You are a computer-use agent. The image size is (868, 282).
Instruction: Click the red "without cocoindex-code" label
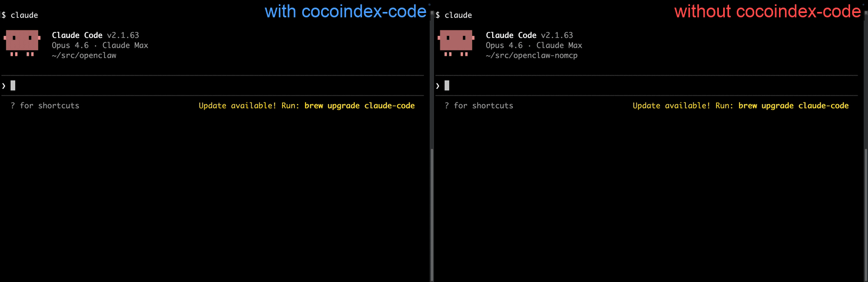coord(767,11)
